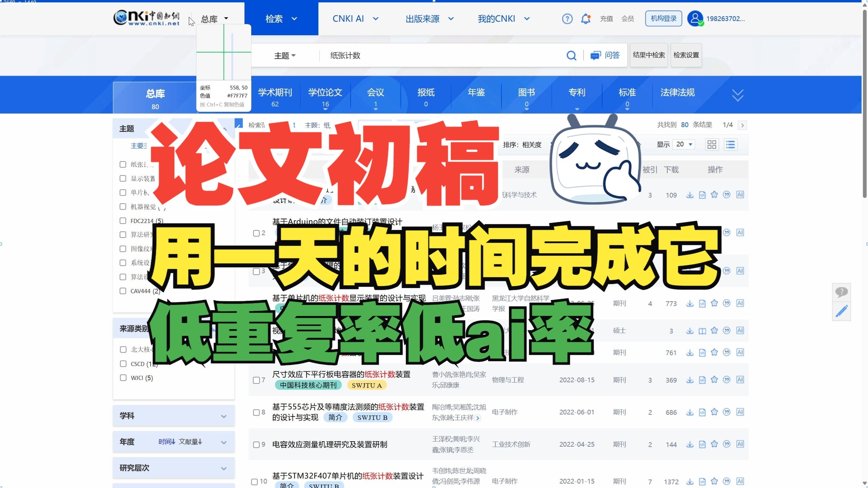Go to next results page arrow
Image resolution: width=868 pixels, height=488 pixels.
coord(742,125)
